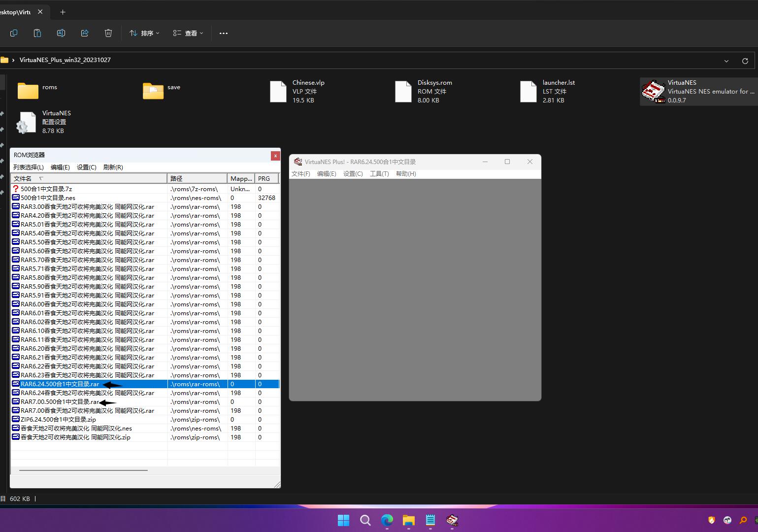The image size is (758, 532).
Task: Click the rename icon in Explorer toolbar
Action: 61,33
